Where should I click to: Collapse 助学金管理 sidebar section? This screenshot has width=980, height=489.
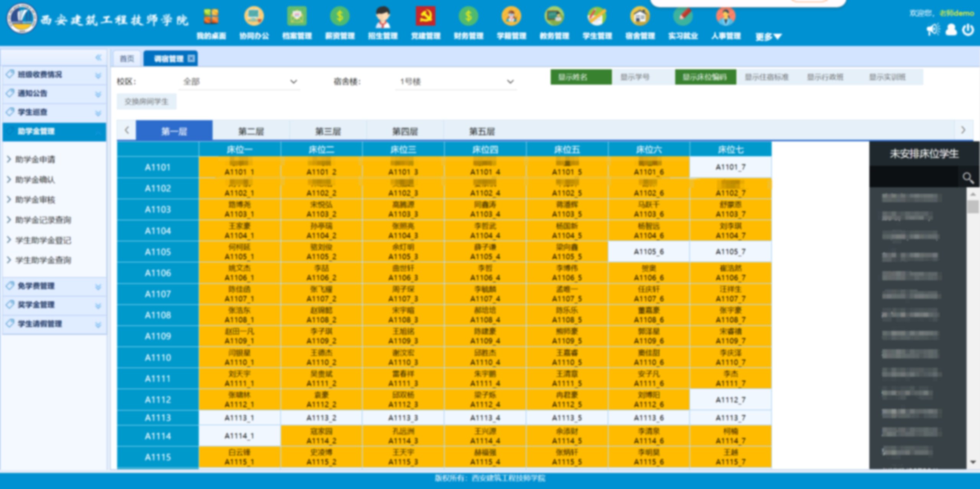(x=54, y=131)
